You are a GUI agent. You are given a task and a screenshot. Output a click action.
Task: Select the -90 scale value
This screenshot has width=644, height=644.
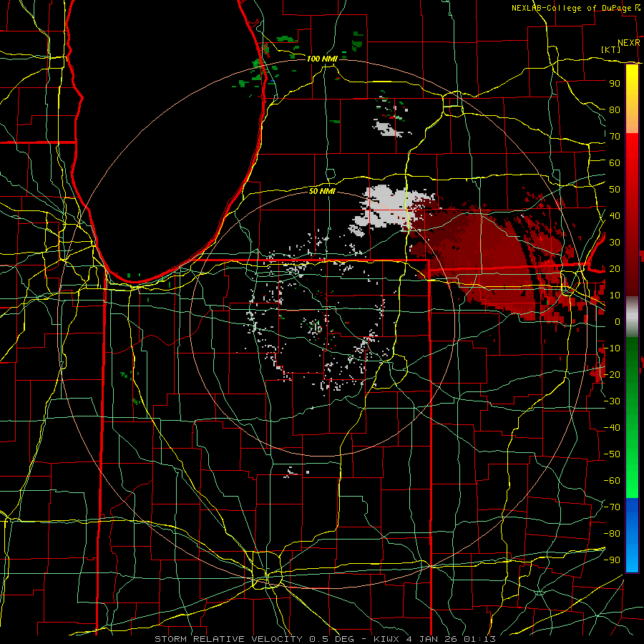613,560
